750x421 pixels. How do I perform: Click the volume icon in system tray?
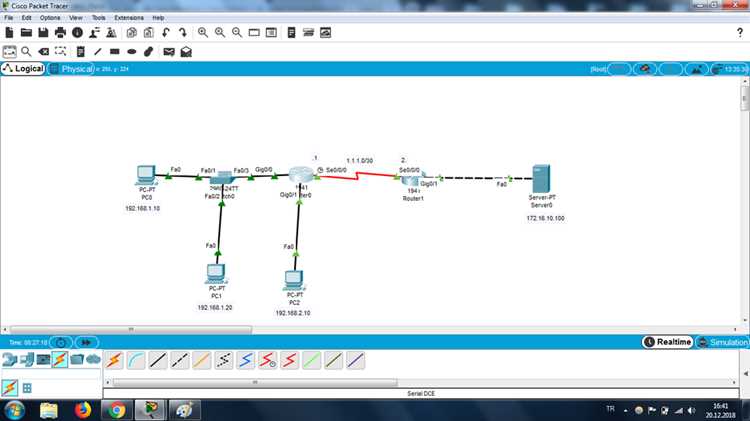692,410
